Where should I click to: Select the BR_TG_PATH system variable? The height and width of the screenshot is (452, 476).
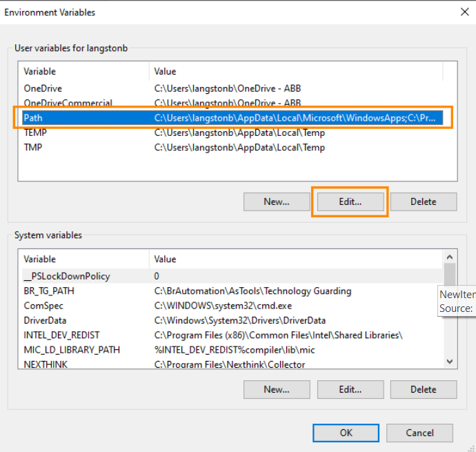click(50, 291)
